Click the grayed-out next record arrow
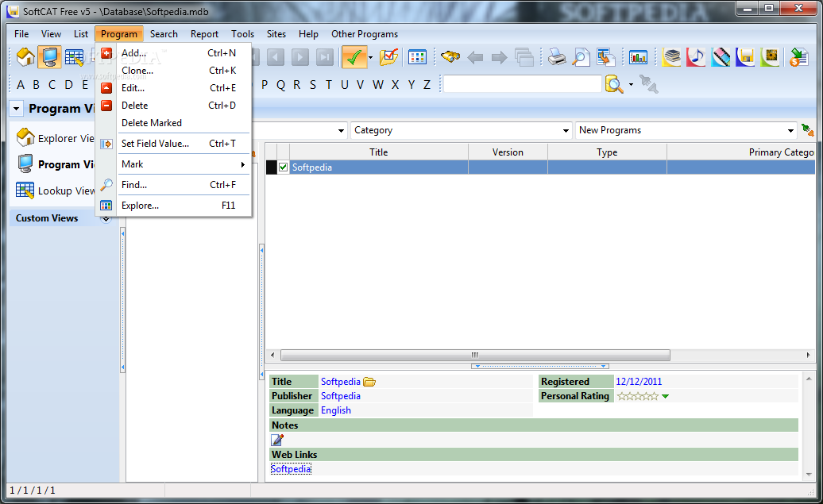 point(299,57)
